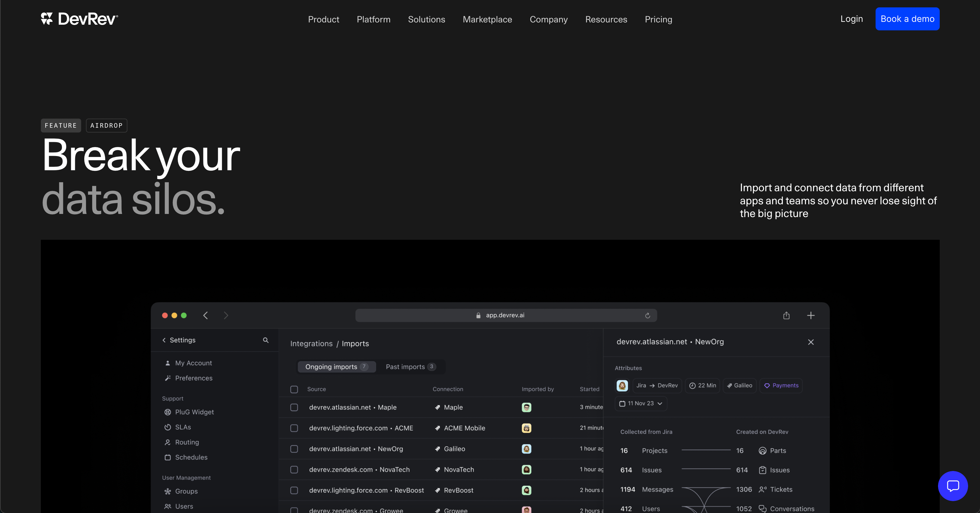Click the Integrations breadcrumb

coord(311,343)
